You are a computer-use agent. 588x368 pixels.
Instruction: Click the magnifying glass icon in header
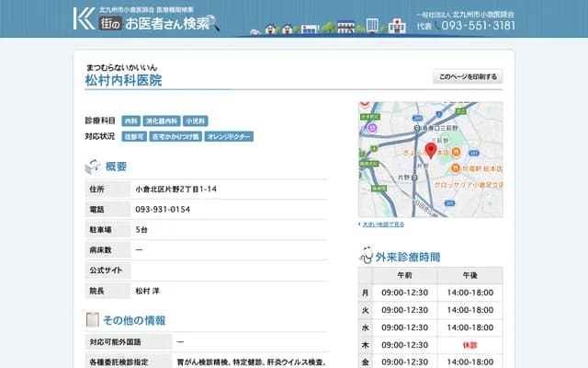coord(213,22)
